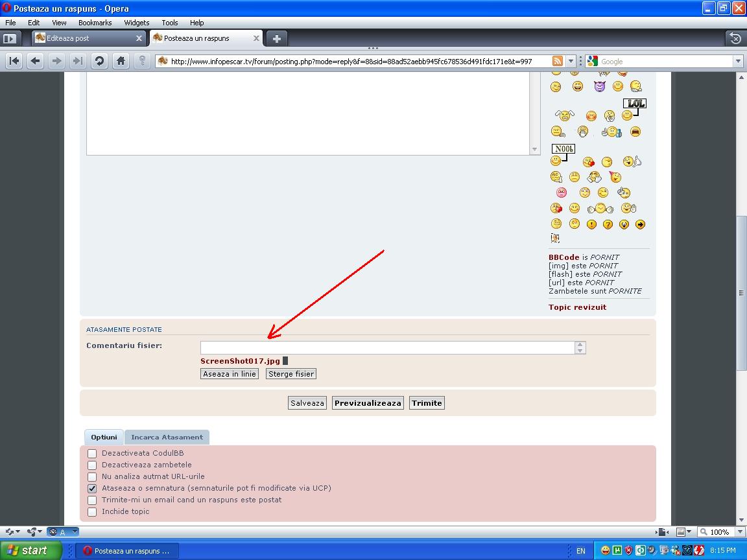Viewport: 747px width, 560px height.
Task: Click the Reload page icon
Action: [x=99, y=61]
